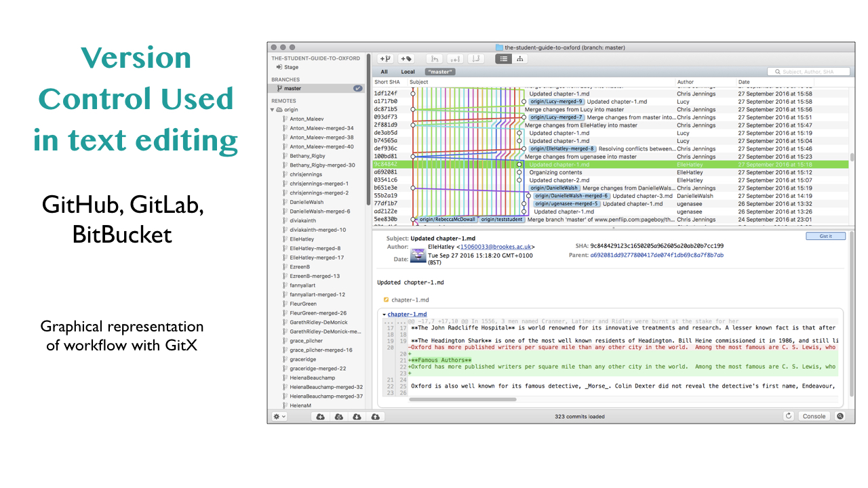Viewport: 868px width, 488px height.
Task: Toggle the checkmark badge on master branch
Action: 357,88
